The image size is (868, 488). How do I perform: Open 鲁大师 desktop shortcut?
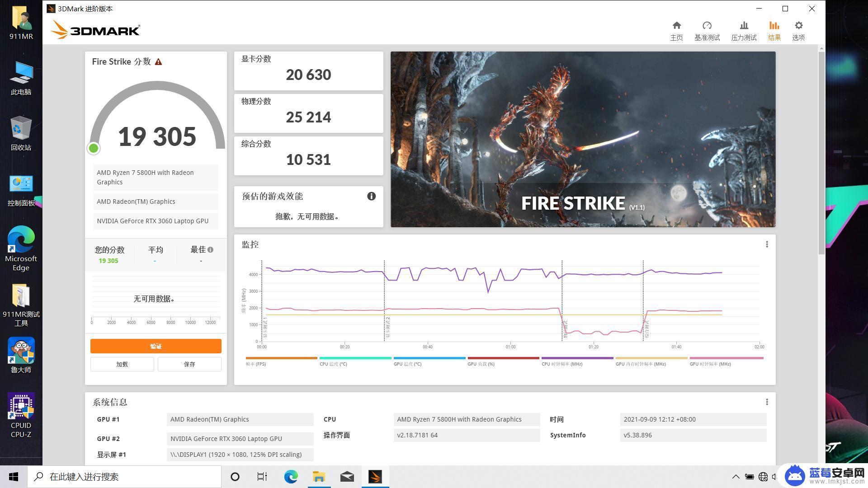point(21,356)
